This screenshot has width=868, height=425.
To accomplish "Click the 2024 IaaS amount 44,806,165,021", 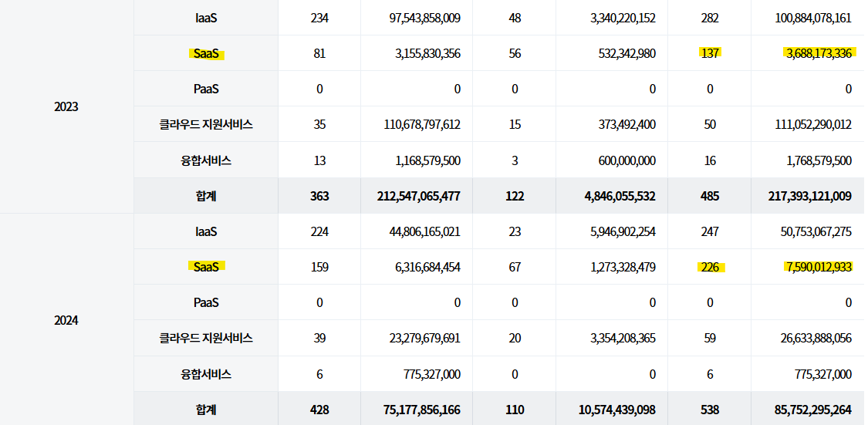I will pos(425,231).
